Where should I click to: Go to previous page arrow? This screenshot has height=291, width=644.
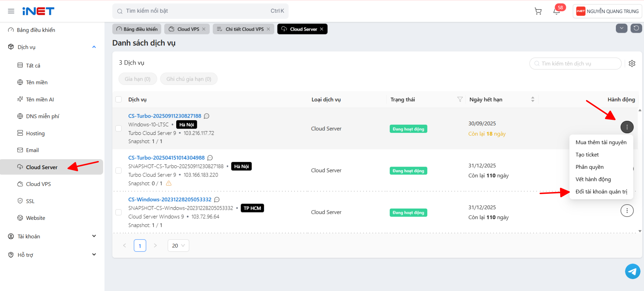pyautogui.click(x=125, y=246)
